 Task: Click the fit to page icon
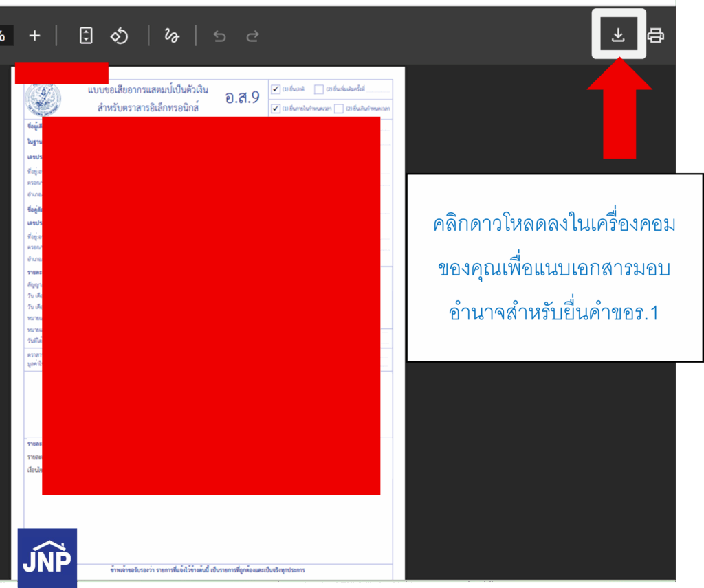click(86, 36)
